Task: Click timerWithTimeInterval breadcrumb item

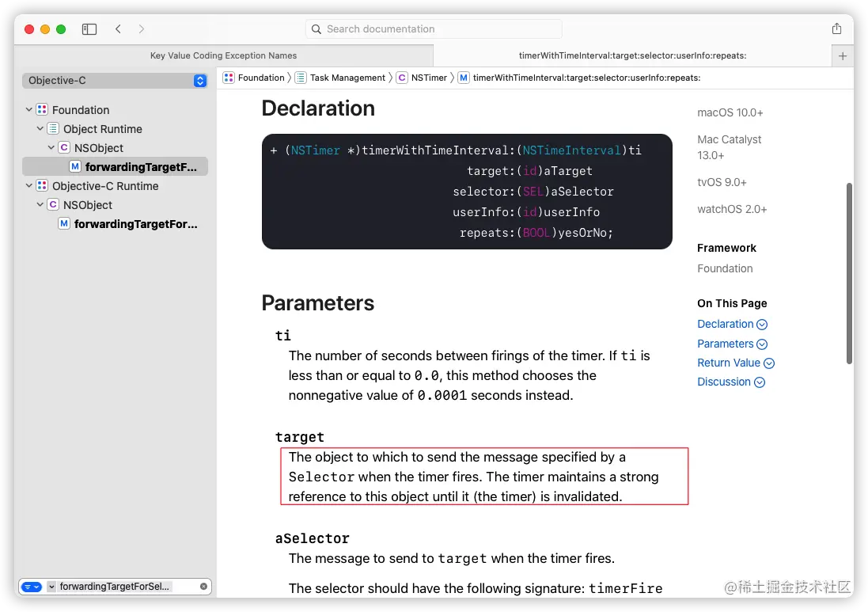Action: [586, 78]
